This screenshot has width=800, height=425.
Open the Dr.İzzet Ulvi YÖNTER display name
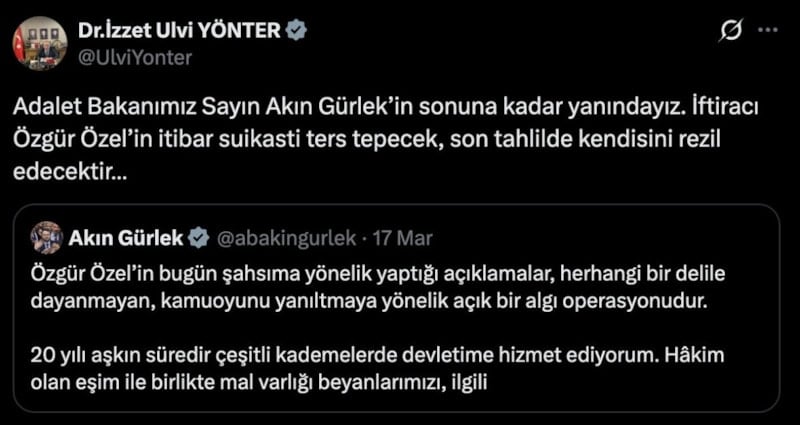coord(178,31)
